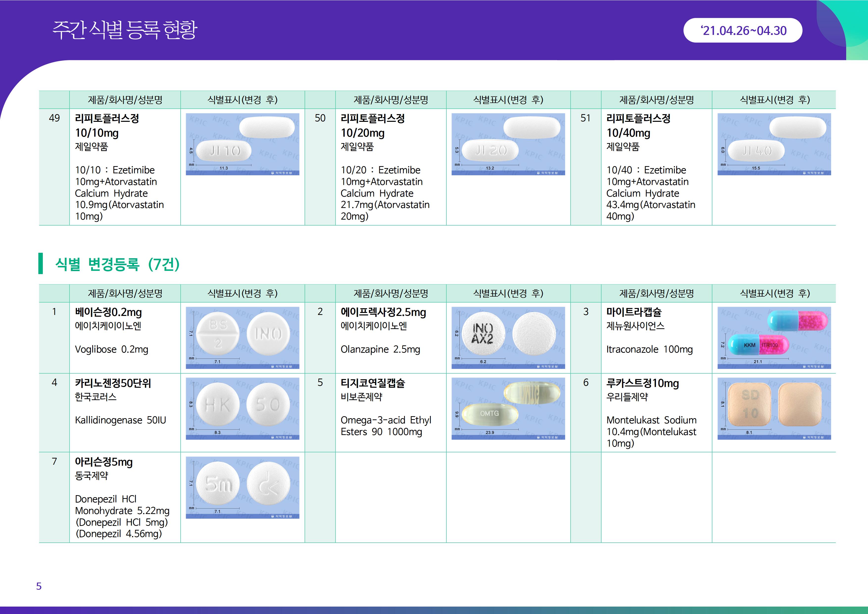This screenshot has width=868, height=614.
Task: Click product name 마이트라캡슐
Action: coord(634,312)
